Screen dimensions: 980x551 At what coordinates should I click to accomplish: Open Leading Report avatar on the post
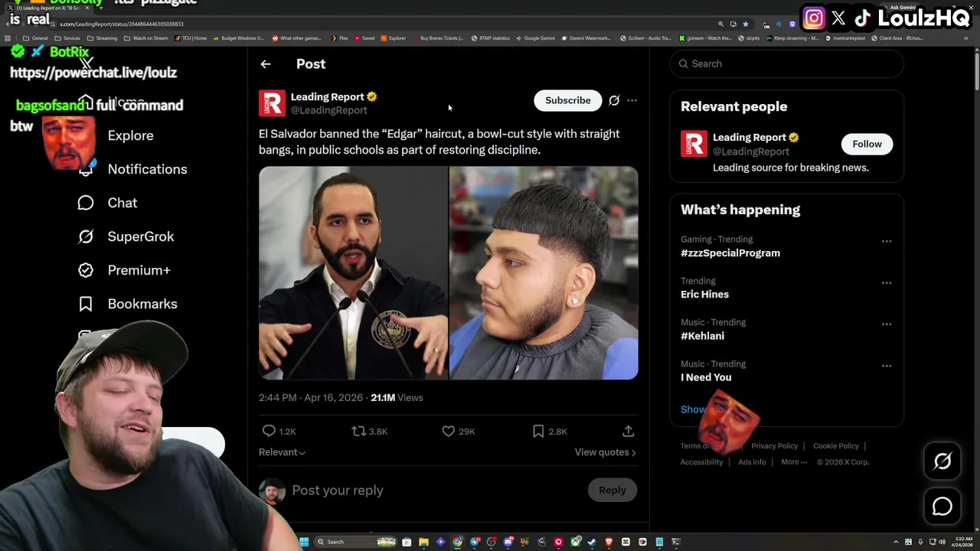[272, 103]
